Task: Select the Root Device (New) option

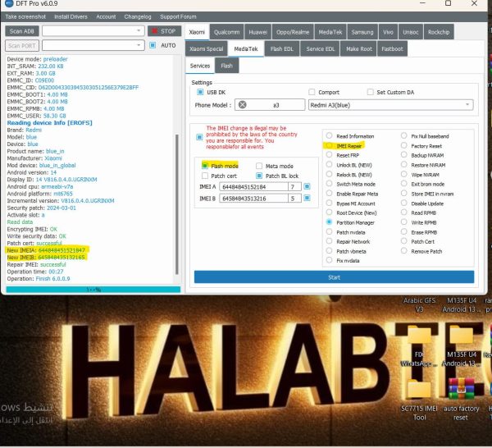Action: pyautogui.click(x=329, y=213)
